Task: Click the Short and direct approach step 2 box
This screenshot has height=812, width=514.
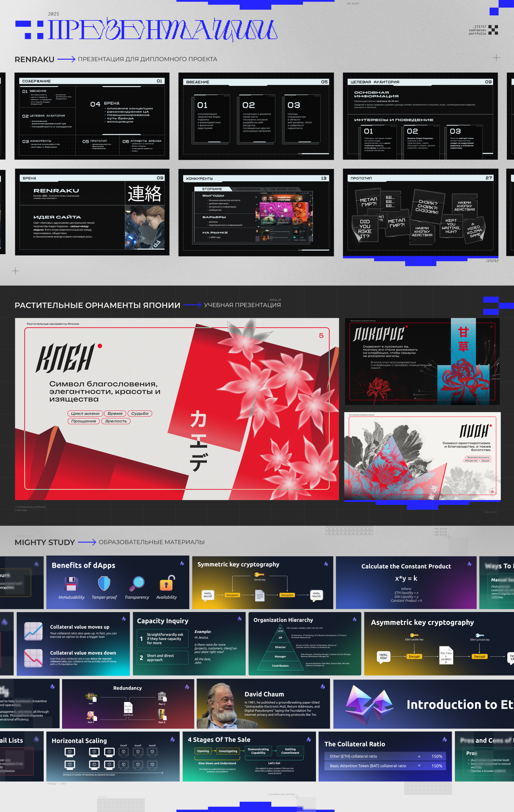Action: pos(162,658)
